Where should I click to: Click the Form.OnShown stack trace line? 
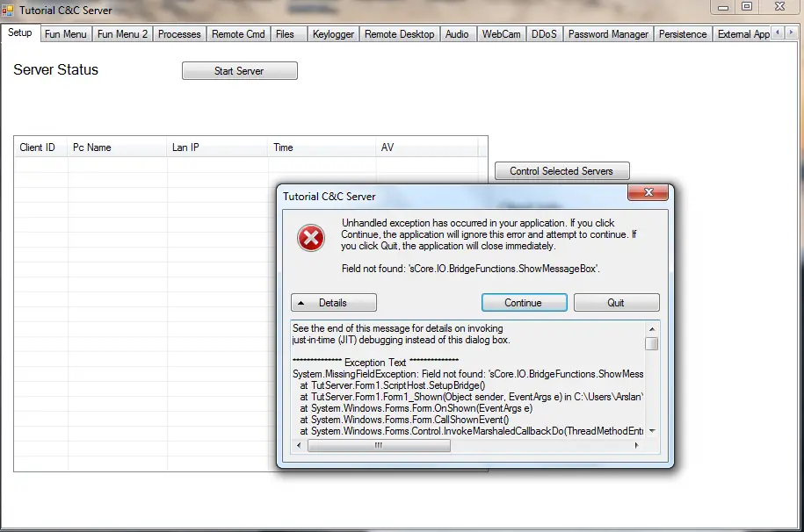tap(416, 408)
